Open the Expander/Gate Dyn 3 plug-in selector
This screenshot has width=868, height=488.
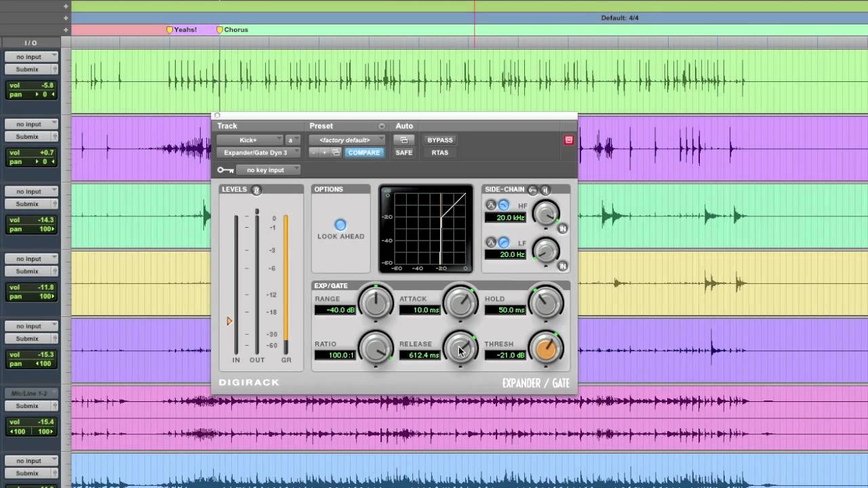(x=258, y=152)
